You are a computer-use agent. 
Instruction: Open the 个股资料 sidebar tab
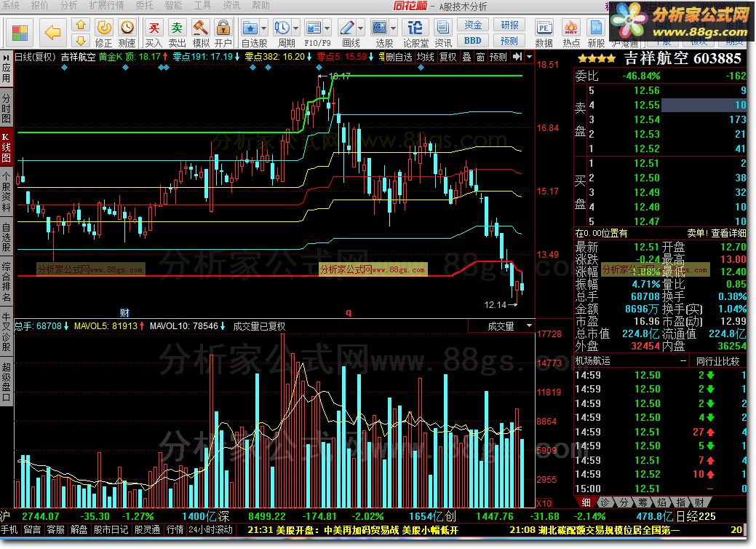tap(7, 191)
